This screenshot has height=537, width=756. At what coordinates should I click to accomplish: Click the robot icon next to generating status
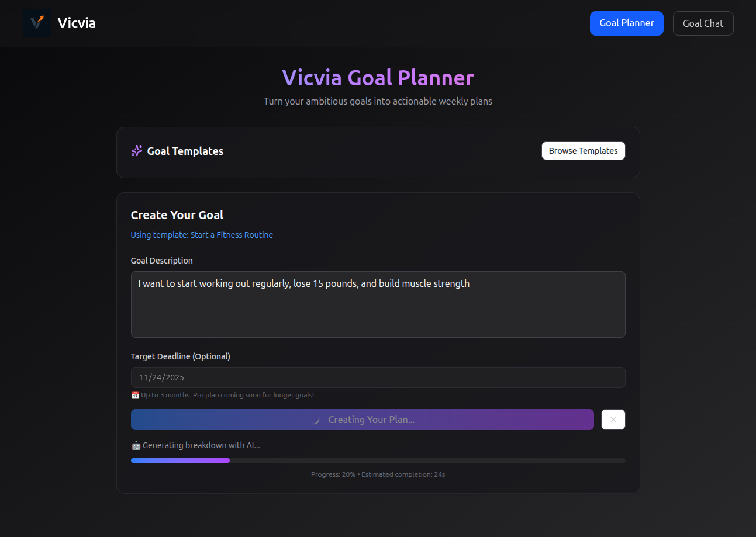(135, 445)
